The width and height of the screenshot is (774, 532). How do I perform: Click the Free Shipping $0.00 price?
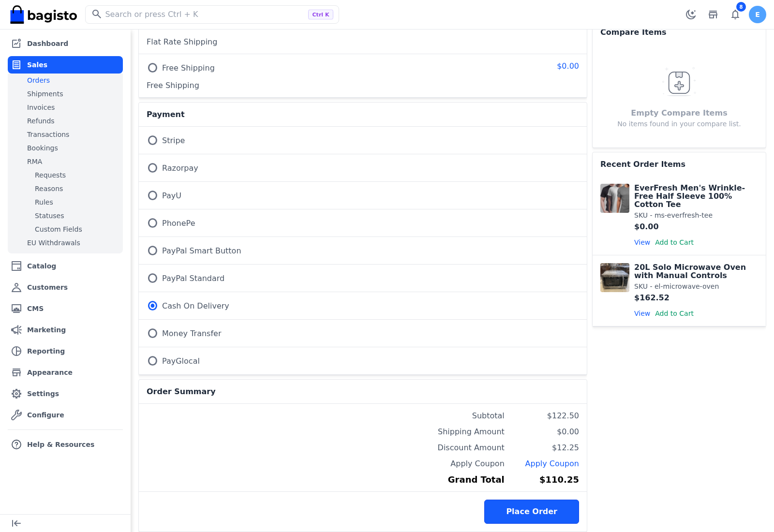pyautogui.click(x=568, y=66)
